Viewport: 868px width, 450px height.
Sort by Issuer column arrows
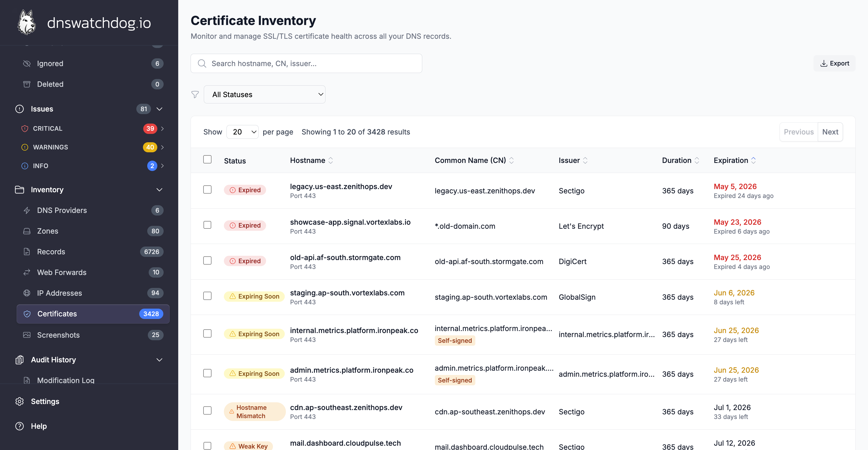click(x=585, y=161)
